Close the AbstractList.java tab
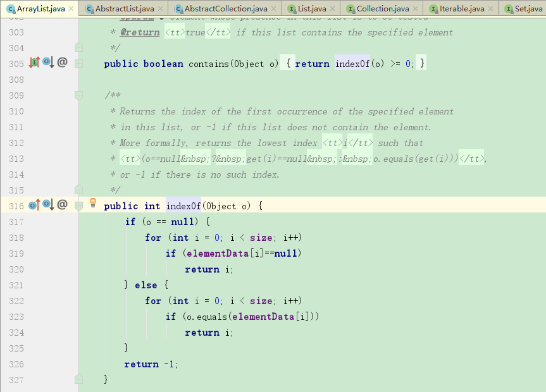This screenshot has height=392, width=546. [x=160, y=9]
